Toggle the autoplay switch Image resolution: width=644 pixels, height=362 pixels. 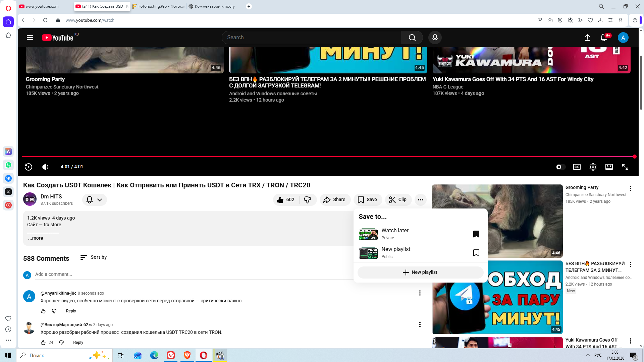click(560, 167)
